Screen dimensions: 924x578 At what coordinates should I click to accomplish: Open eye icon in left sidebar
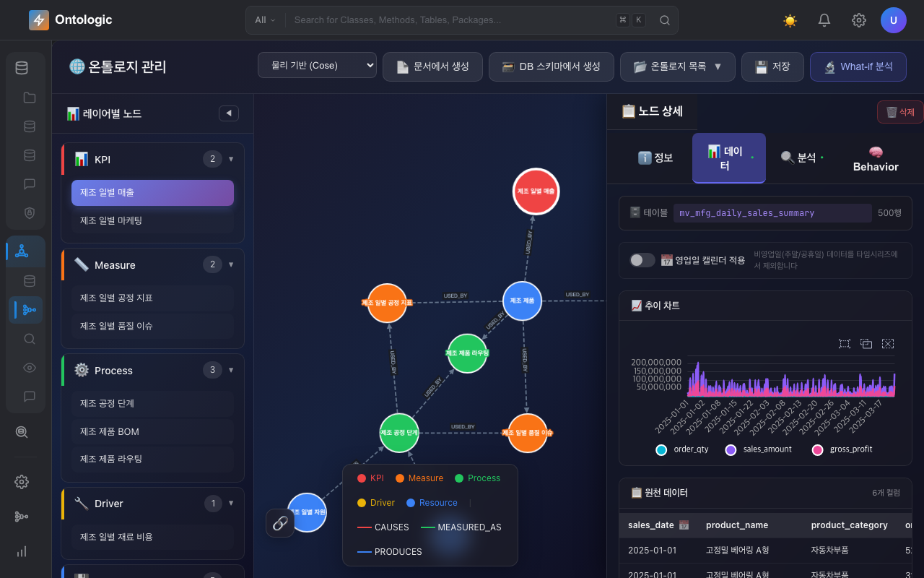click(x=30, y=368)
